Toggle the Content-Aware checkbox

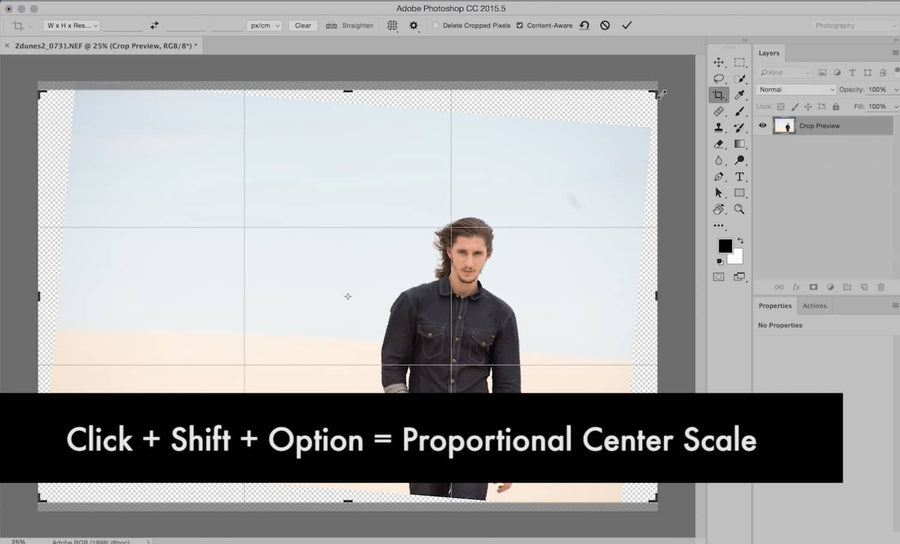click(519, 26)
